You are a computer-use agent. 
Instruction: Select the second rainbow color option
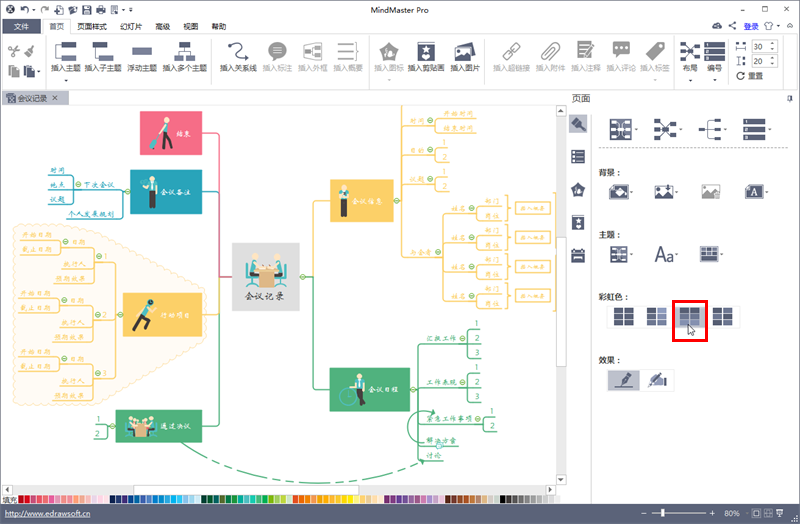tap(656, 317)
